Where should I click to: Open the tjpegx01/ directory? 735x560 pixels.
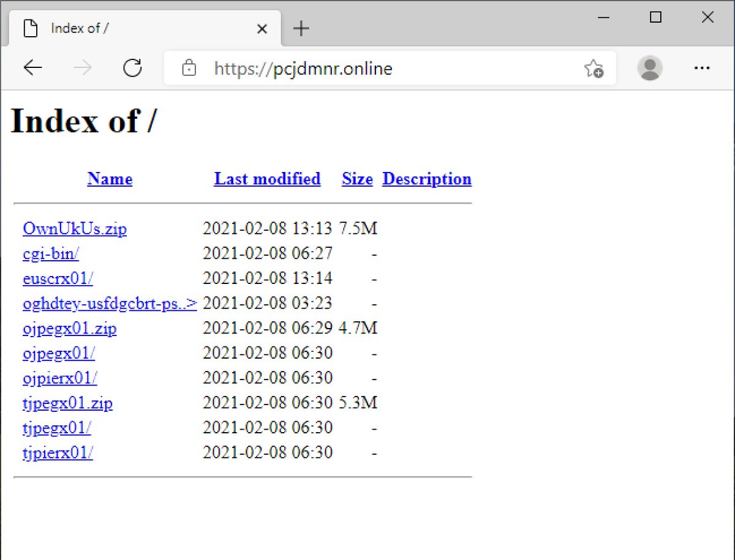point(57,428)
